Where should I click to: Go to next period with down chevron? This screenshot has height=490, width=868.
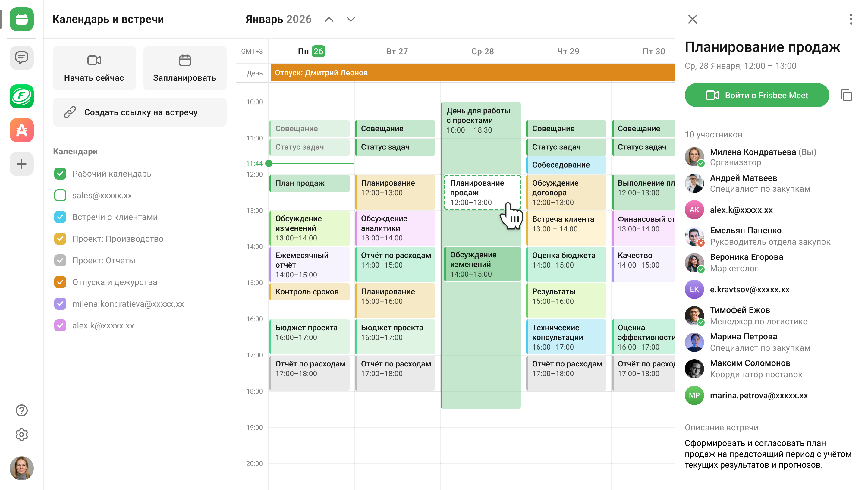351,19
